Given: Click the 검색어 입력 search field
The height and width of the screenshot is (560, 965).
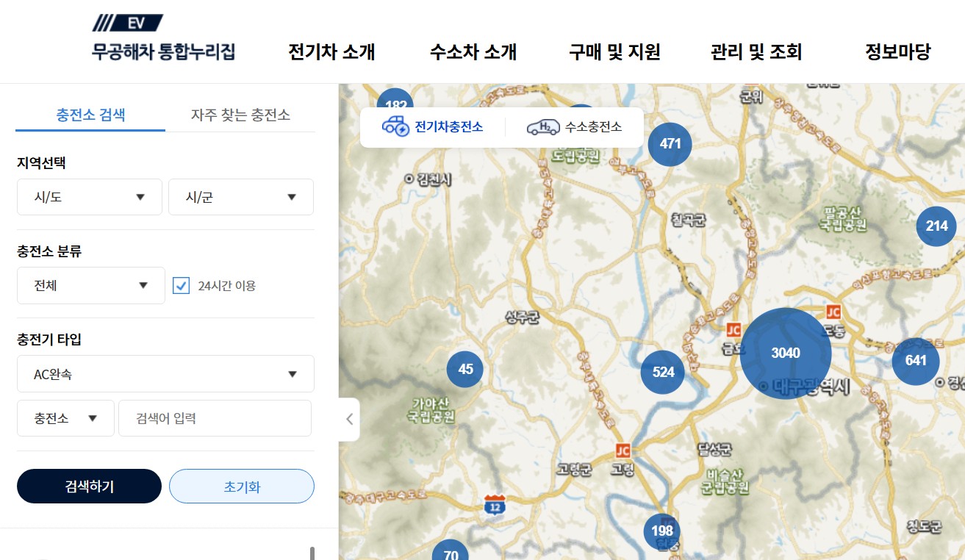Looking at the screenshot, I should click(x=214, y=417).
